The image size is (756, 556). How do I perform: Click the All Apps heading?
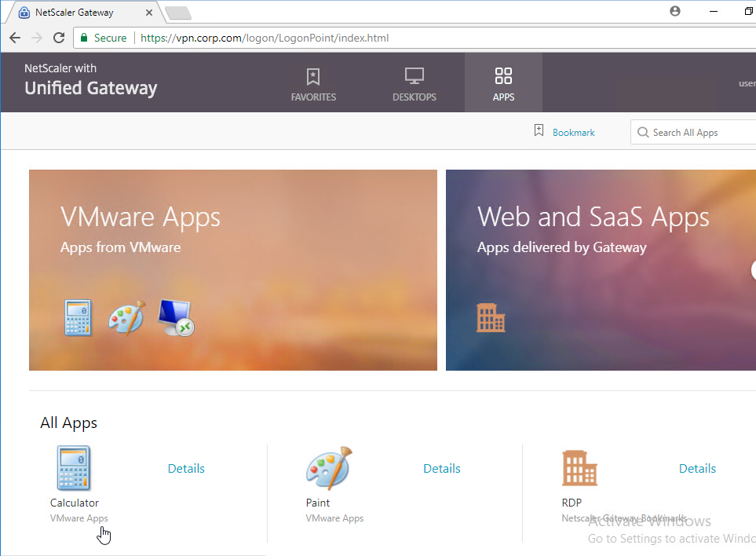(68, 422)
